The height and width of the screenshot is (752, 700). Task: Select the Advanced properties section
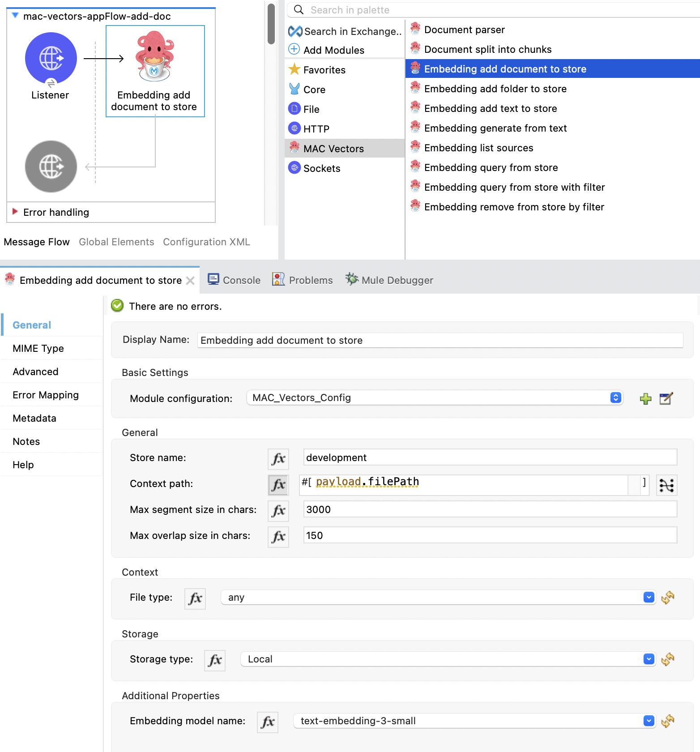point(52,372)
